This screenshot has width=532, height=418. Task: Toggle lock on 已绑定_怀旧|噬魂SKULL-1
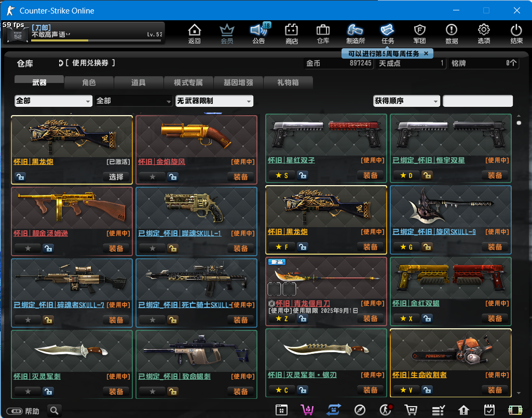(173, 248)
